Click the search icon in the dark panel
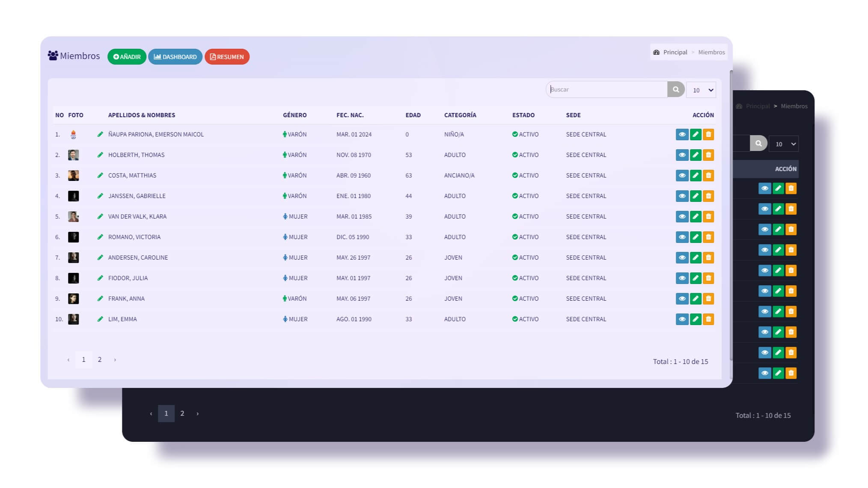The height and width of the screenshot is (488, 868). point(758,143)
